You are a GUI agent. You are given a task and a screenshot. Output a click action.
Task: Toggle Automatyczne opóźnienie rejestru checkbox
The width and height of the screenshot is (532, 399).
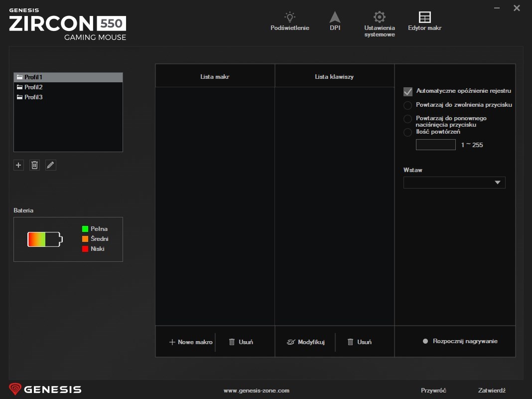(408, 91)
